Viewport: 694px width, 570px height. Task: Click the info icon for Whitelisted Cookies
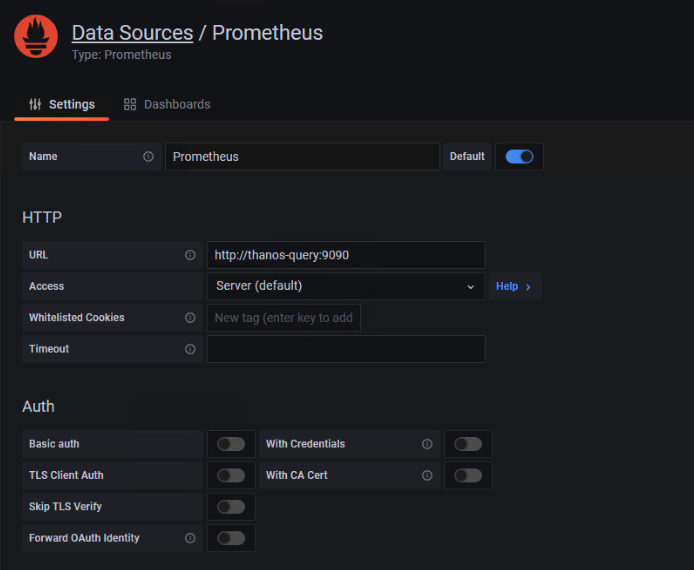click(190, 318)
